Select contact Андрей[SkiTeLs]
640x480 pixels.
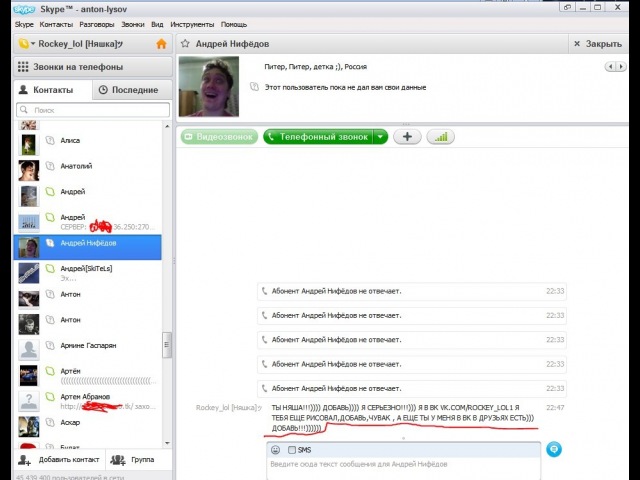click(x=88, y=273)
